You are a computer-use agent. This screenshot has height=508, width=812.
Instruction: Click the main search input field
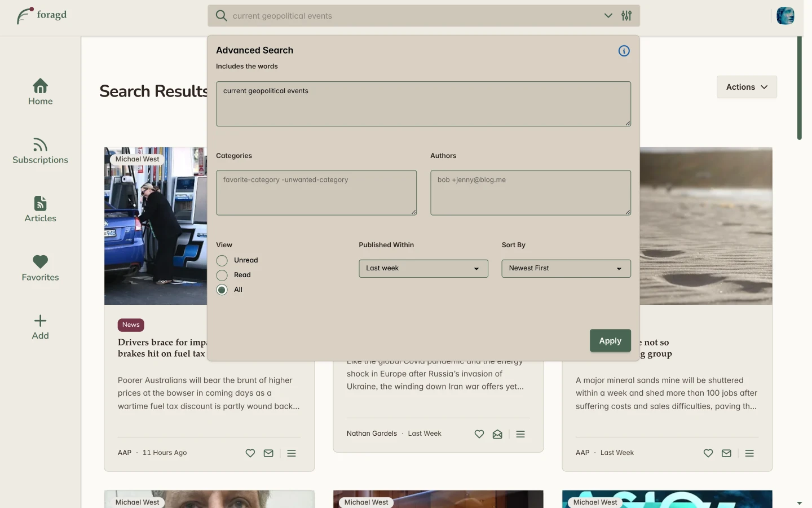click(x=414, y=16)
